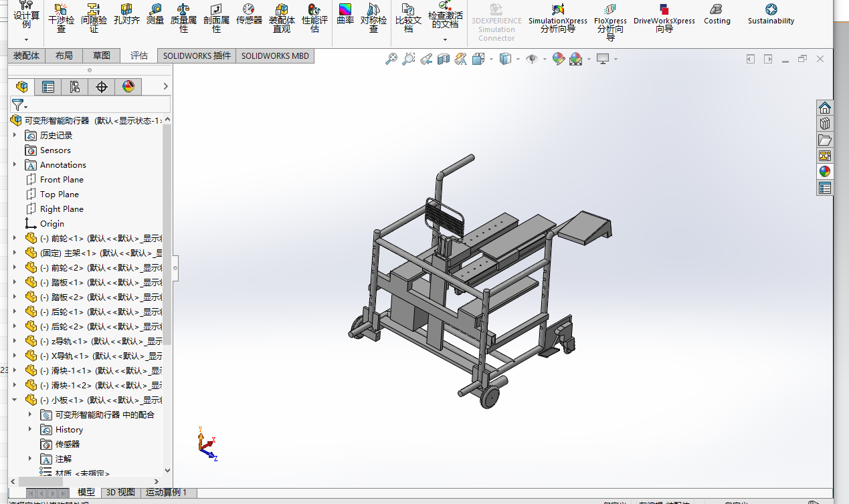Open 装配体直观 assembly visualization
Viewport: 849px width, 504px height.
282,18
